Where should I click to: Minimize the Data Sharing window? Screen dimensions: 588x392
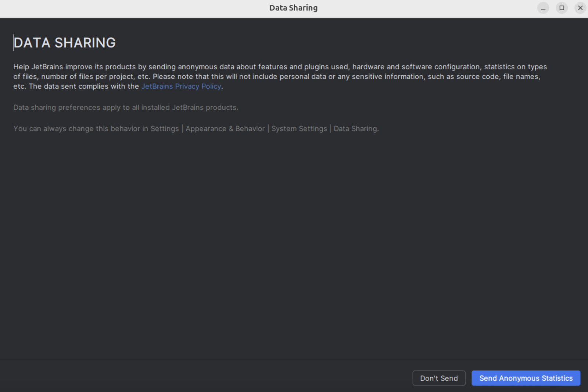(x=543, y=8)
